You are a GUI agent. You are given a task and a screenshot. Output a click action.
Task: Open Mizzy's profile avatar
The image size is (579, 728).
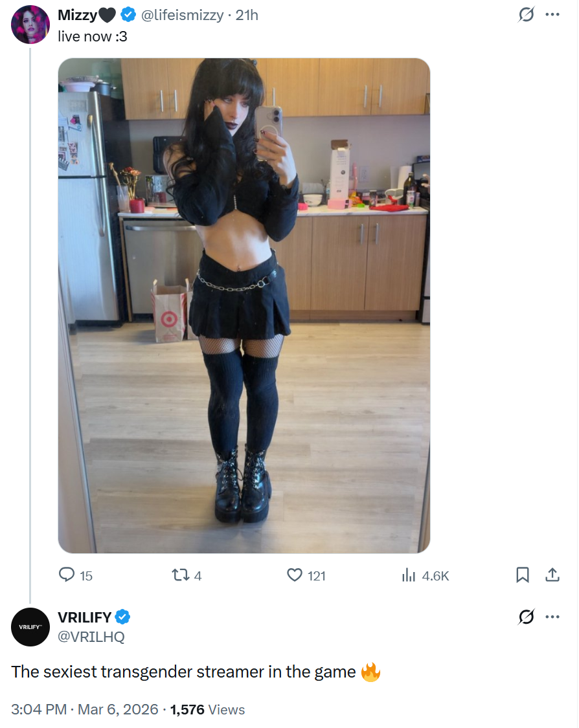coord(30,25)
